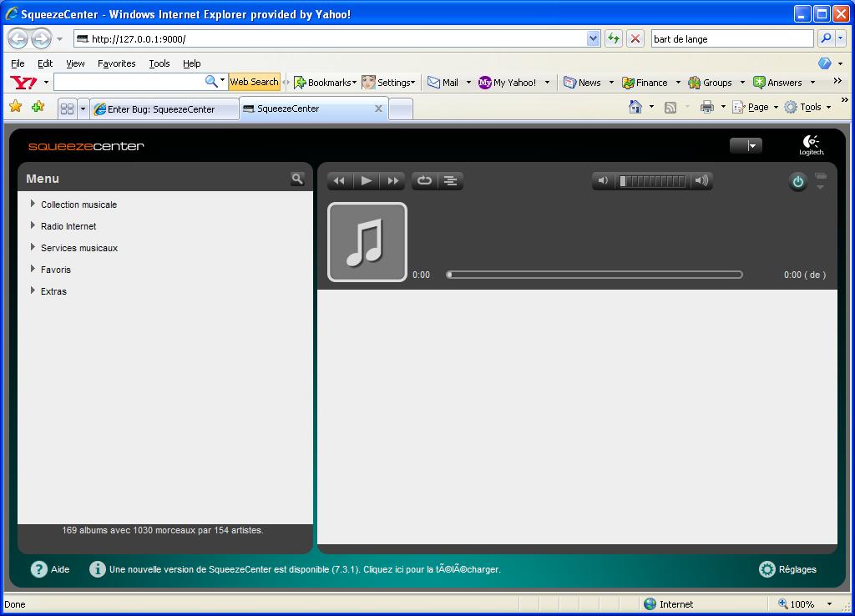Open the player selection dropdown

(x=746, y=146)
